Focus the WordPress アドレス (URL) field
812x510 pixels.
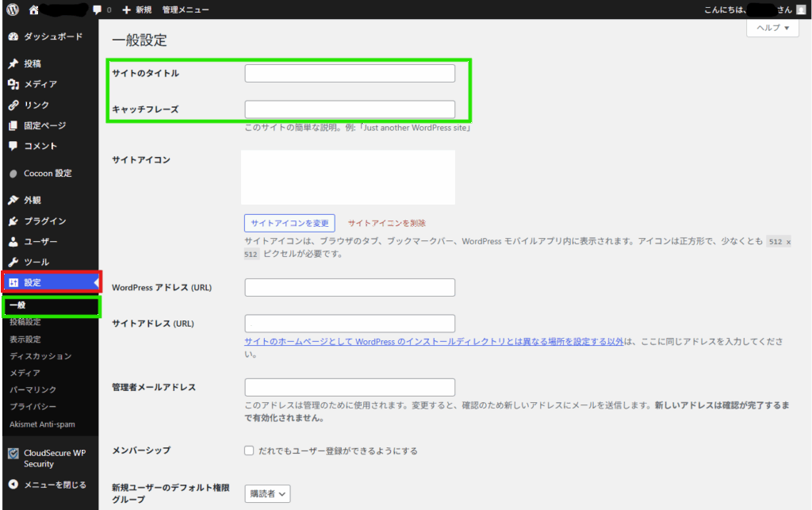tap(350, 287)
